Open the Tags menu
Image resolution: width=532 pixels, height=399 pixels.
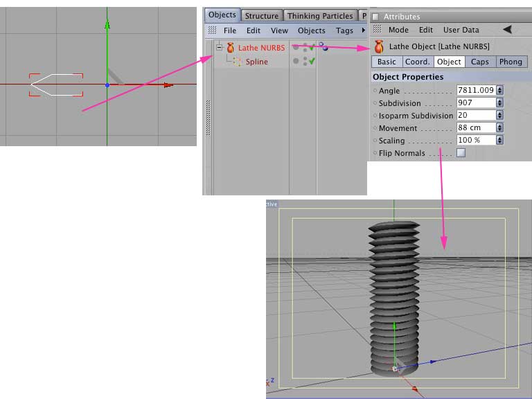344,30
